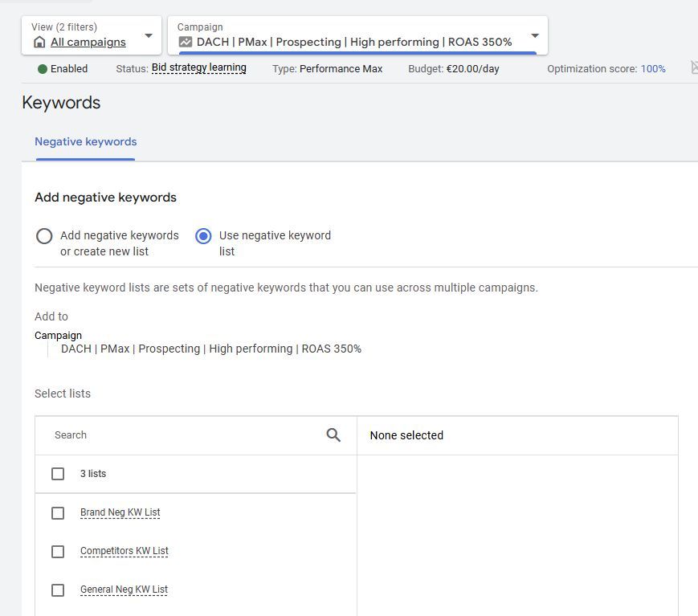Image resolution: width=698 pixels, height=616 pixels.
Task: Click the search magnifier icon in the lists search box
Action: pyautogui.click(x=333, y=434)
